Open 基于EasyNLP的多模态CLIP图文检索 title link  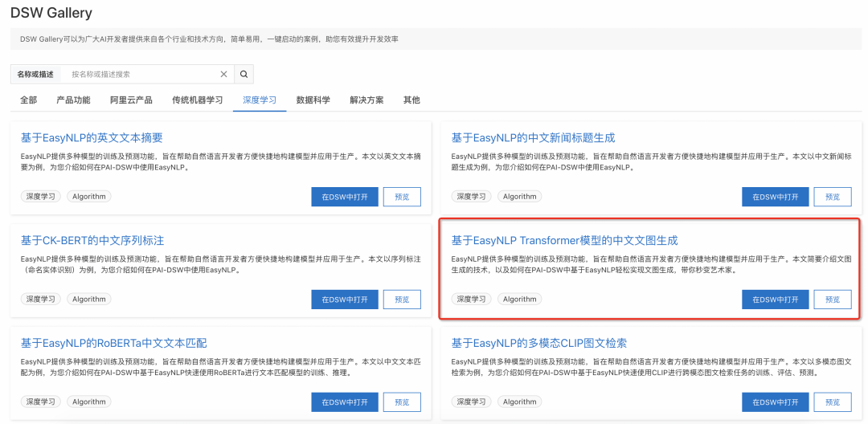tap(539, 343)
